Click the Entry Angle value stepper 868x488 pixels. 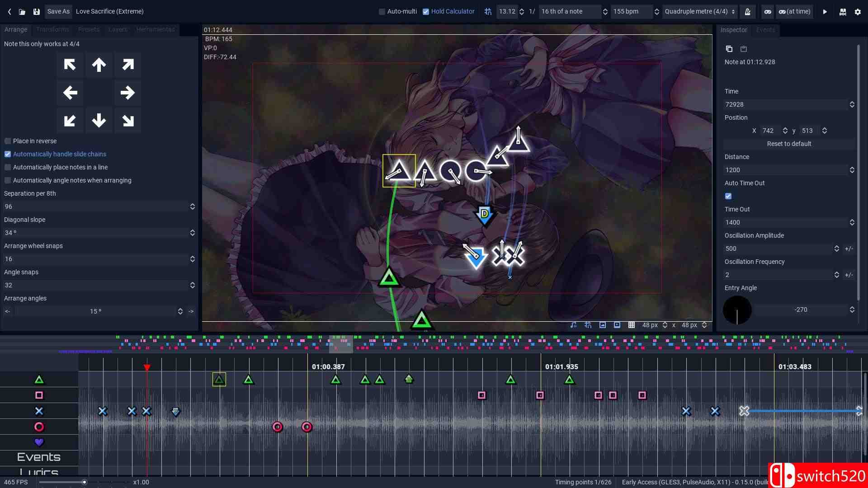(x=853, y=310)
